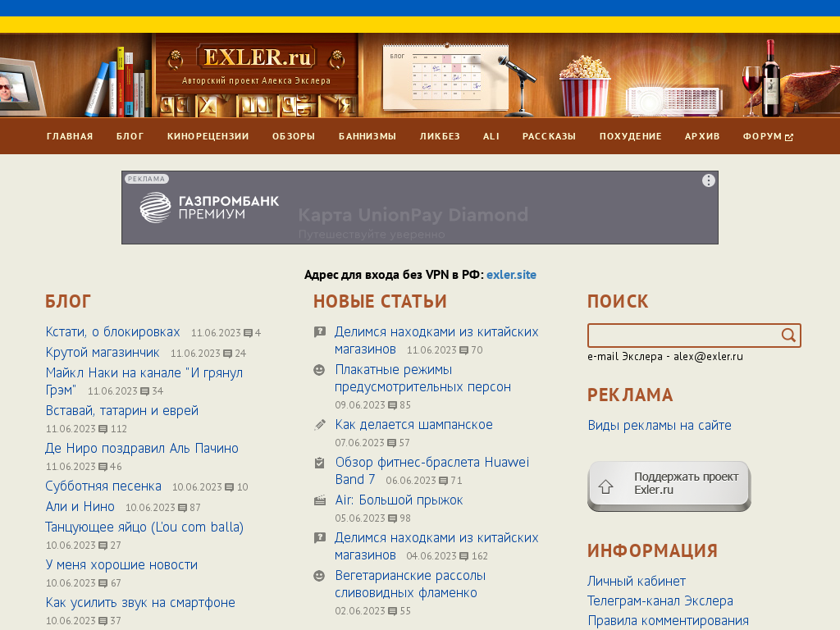Open 'Крутой магазинчик' blog post
The image size is (840, 630).
[x=103, y=353]
